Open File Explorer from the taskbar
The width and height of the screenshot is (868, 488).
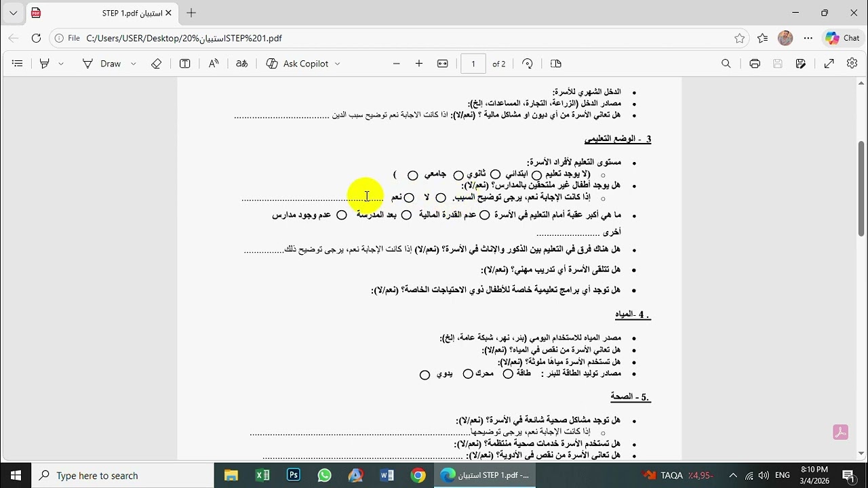tap(231, 475)
